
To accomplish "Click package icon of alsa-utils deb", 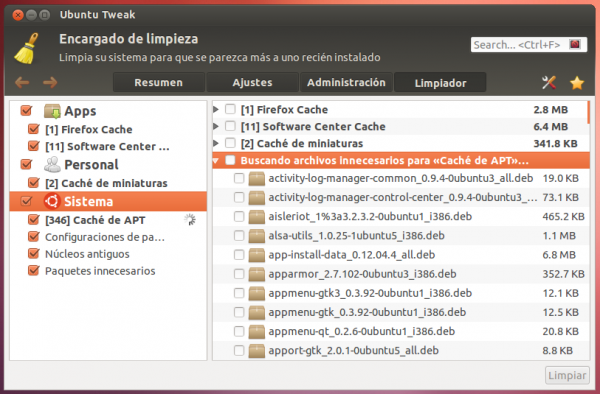I will pos(256,236).
